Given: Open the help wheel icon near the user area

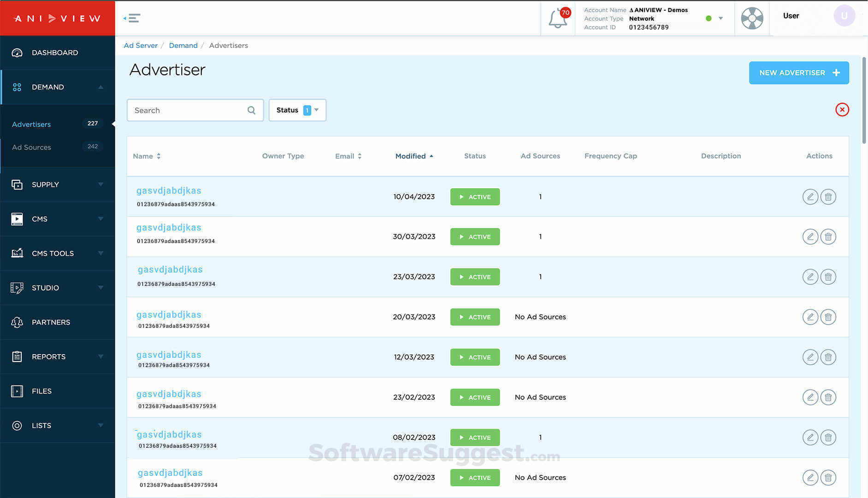Looking at the screenshot, I should click(752, 18).
